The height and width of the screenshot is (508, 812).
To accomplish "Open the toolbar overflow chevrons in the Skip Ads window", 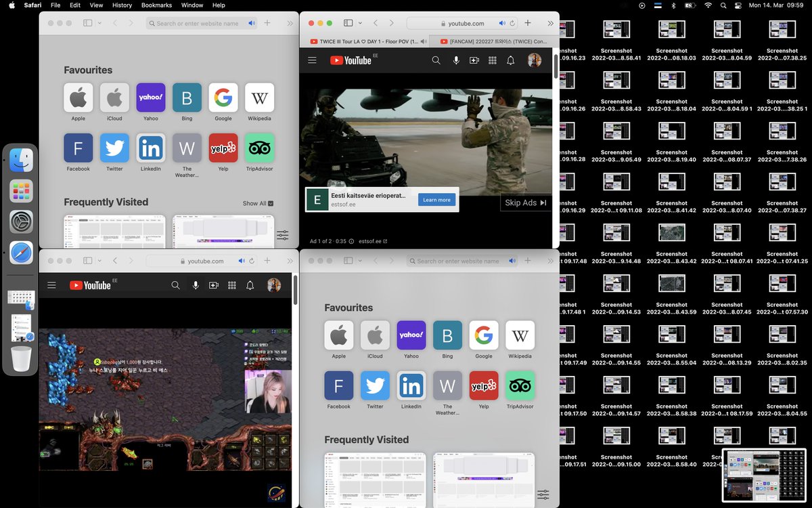I will [x=550, y=23].
